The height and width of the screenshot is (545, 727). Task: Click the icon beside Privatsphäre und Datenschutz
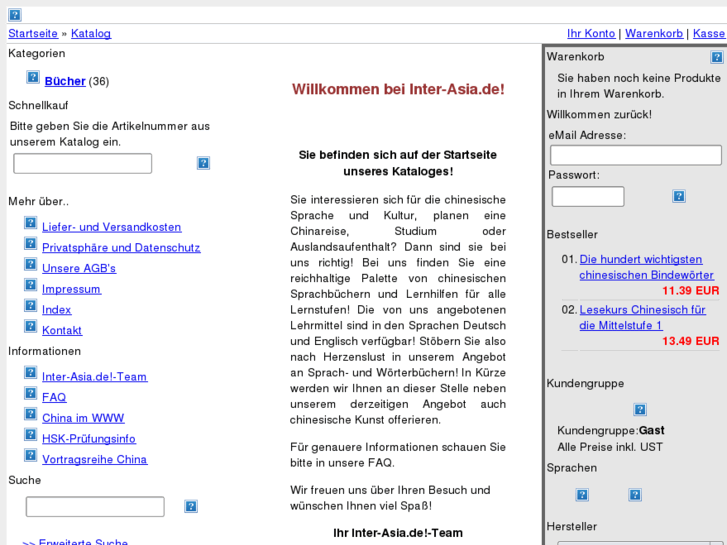31,243
